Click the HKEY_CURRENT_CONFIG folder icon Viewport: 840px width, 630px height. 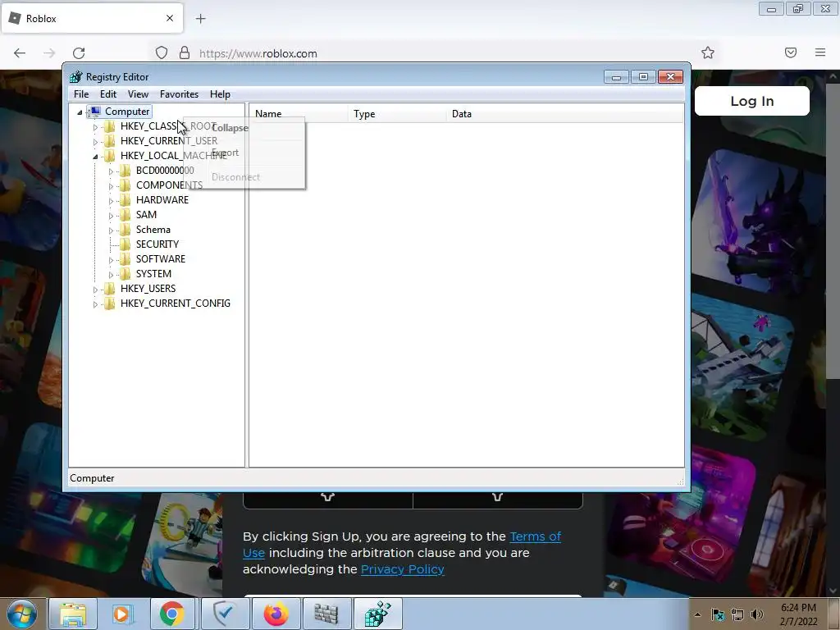[109, 304]
